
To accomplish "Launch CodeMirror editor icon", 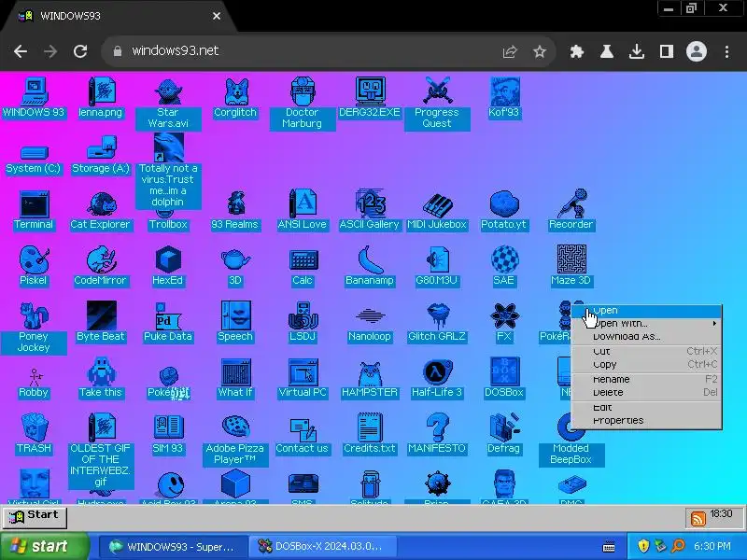I will click(x=101, y=260).
